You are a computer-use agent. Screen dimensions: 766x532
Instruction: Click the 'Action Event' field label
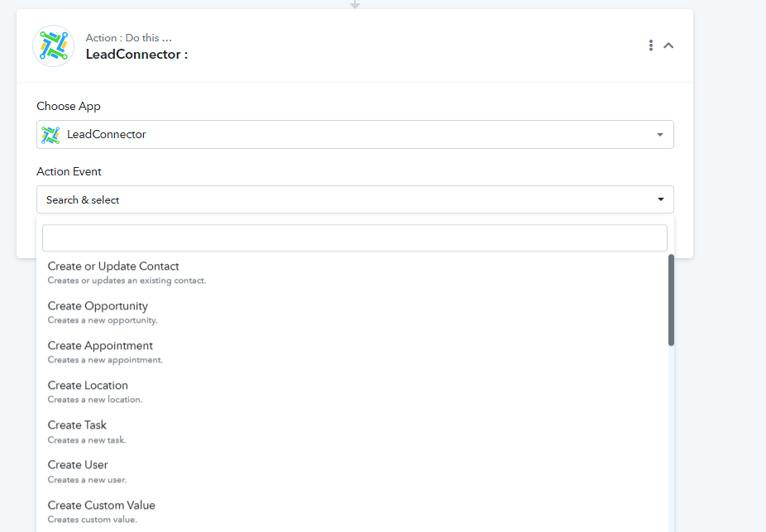(x=69, y=171)
